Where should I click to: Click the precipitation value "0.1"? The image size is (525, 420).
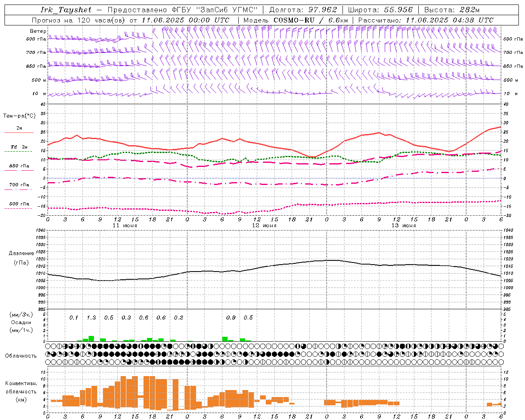click(x=73, y=317)
